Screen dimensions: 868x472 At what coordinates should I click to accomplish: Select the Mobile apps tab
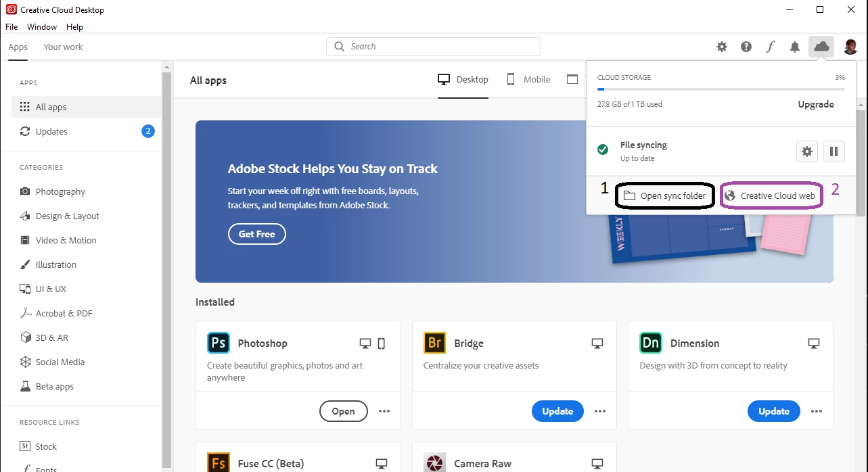(x=529, y=80)
